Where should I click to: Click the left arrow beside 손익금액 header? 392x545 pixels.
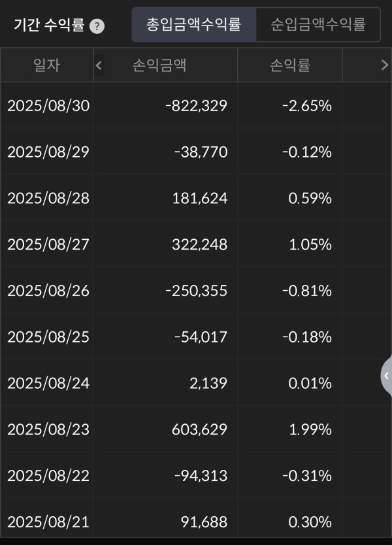point(99,65)
